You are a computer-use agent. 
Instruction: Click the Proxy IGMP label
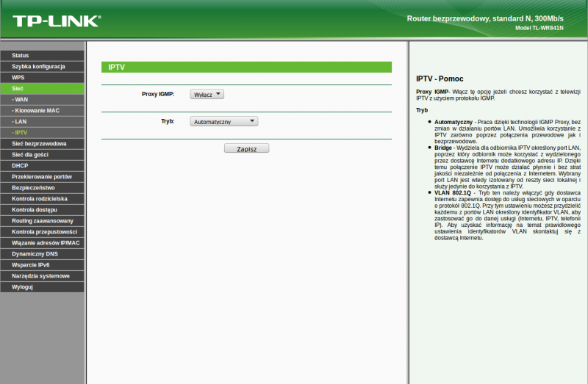[x=158, y=95]
